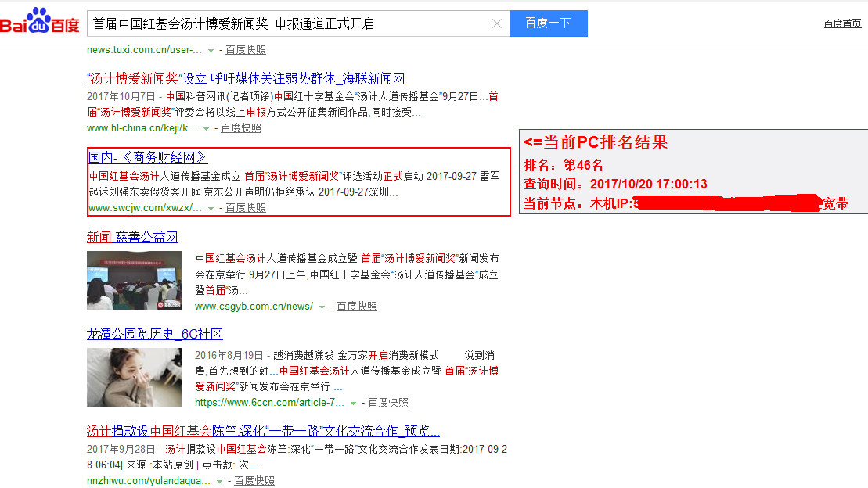The height and width of the screenshot is (488, 868).
Task: Open the 新闻-慈善公益网 result title
Action: (132, 238)
